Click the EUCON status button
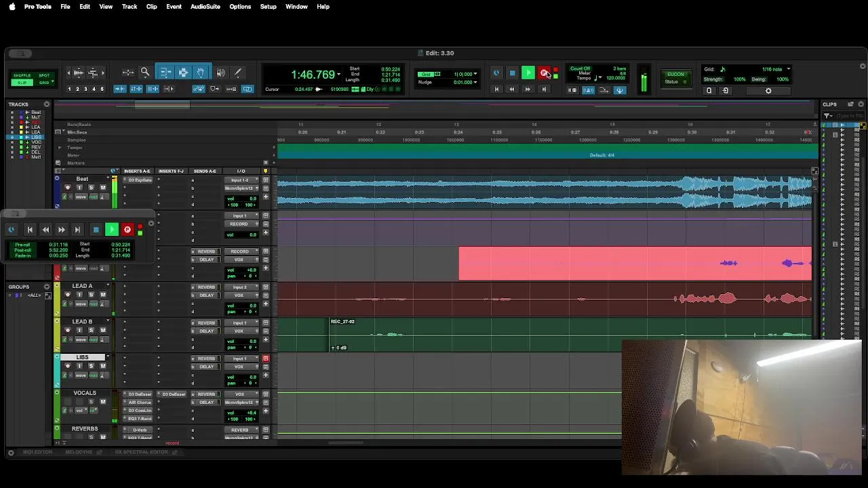Screen dimensions: 868x488 pos(675,78)
